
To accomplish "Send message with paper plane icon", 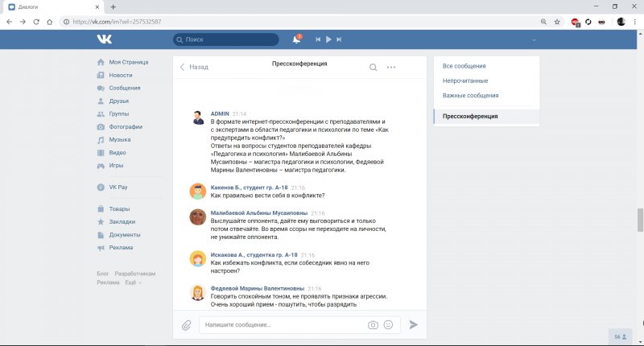I will click(x=414, y=325).
